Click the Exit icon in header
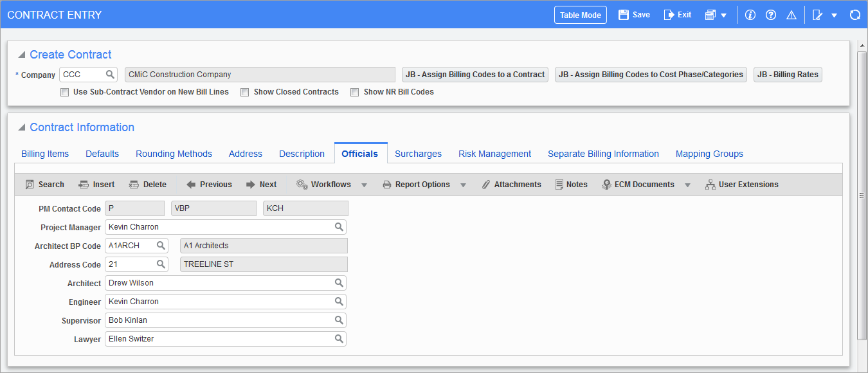Viewport: 868px width, 373px height. [669, 15]
